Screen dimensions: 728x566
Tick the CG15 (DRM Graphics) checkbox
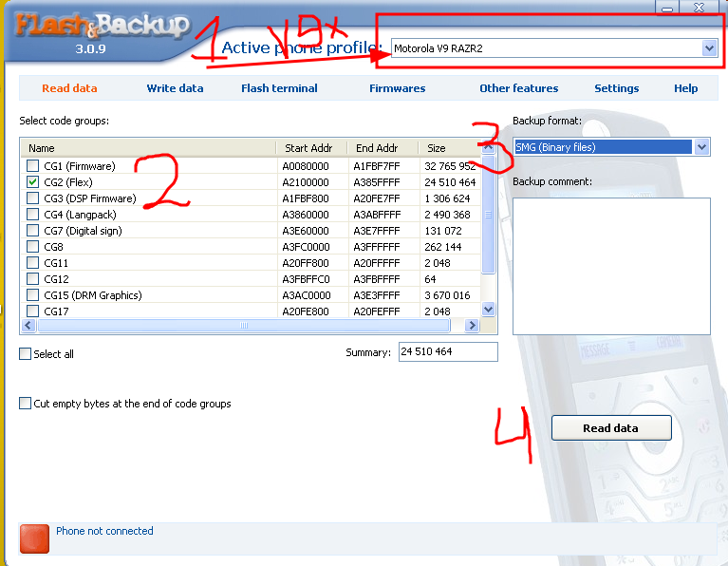click(x=32, y=295)
